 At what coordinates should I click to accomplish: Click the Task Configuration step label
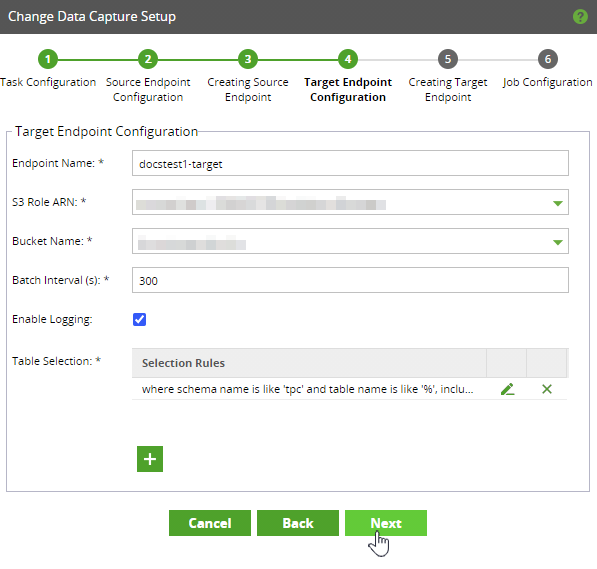[x=48, y=82]
